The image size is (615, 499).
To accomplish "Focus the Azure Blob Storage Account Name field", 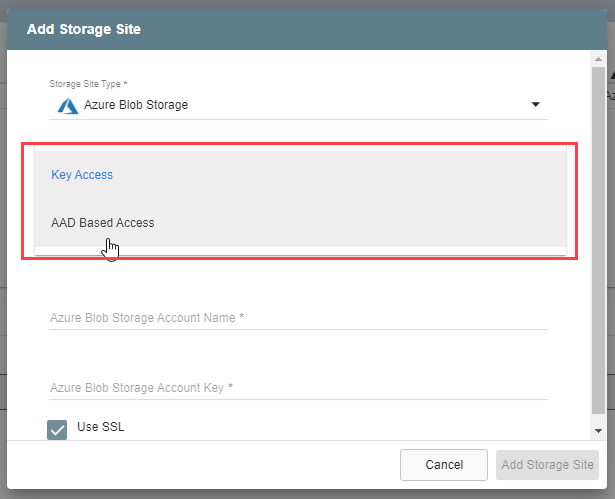I will [298, 317].
